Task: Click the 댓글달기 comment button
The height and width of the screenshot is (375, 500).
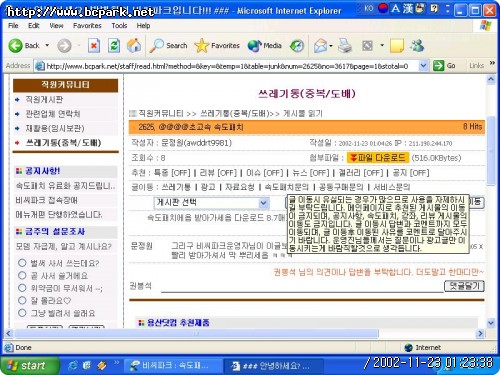Action: (x=464, y=286)
